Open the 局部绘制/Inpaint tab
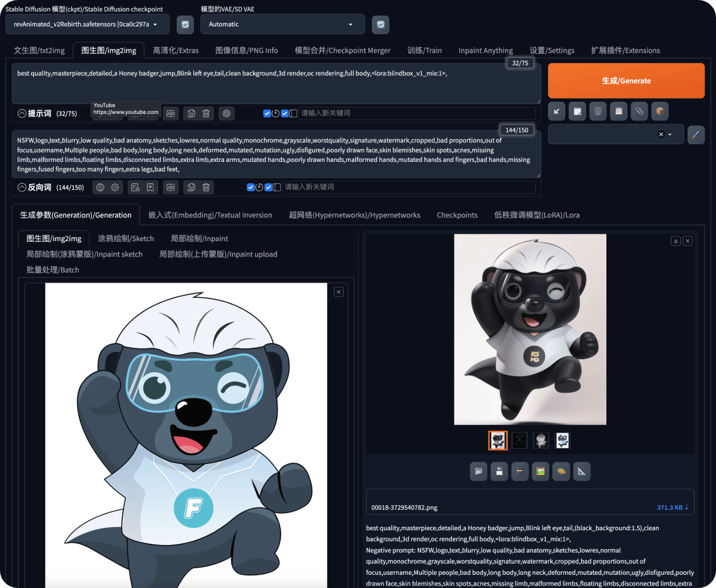This screenshot has height=588, width=716. (x=199, y=238)
